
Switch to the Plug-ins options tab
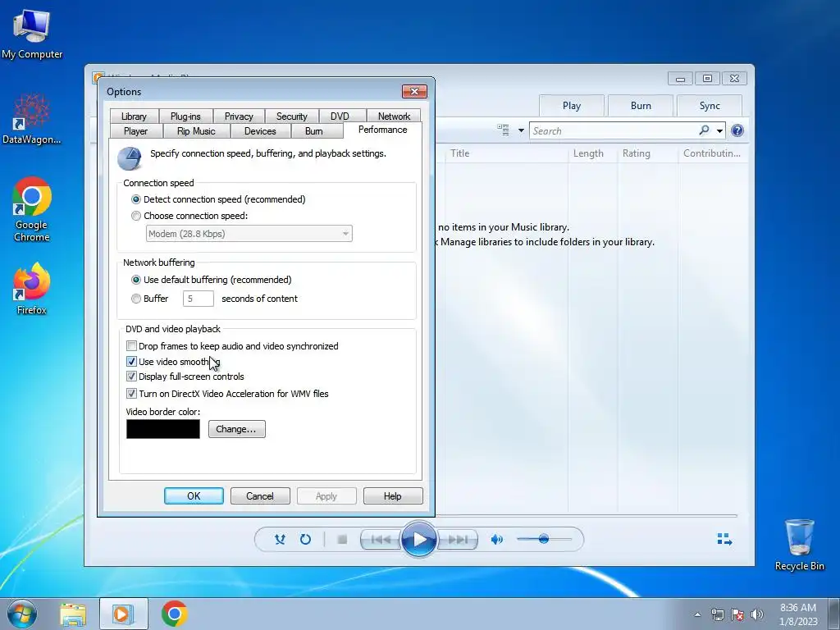click(x=185, y=116)
